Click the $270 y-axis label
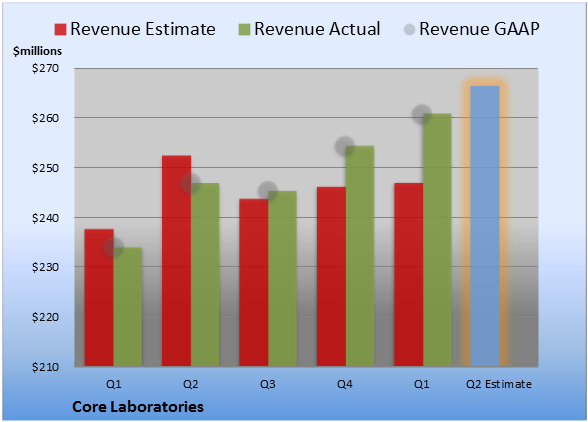 [x=45, y=68]
